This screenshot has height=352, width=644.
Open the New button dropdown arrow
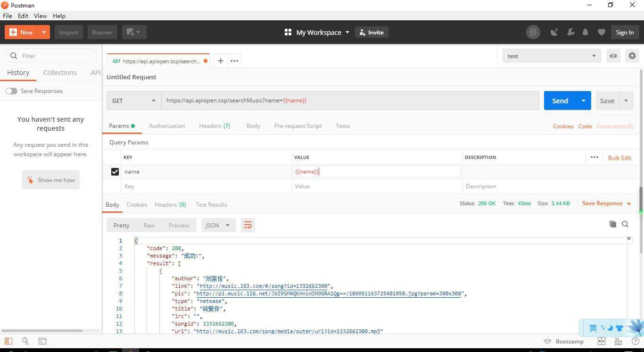pyautogui.click(x=43, y=32)
